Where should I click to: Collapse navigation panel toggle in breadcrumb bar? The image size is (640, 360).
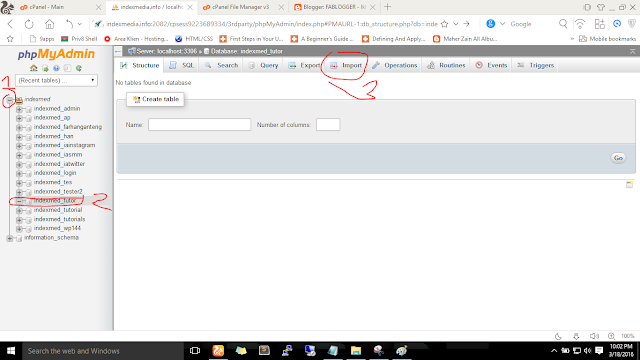click(118, 51)
